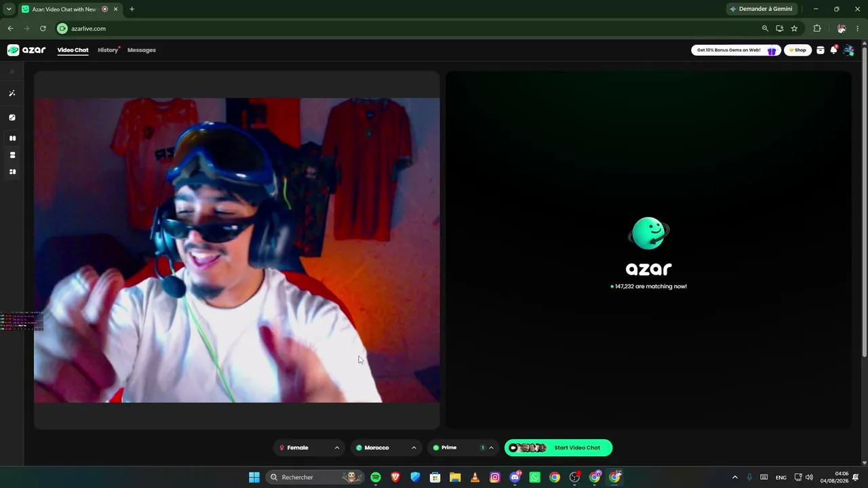868x488 pixels.
Task: Open the zoom magnifier in address bar
Action: 765,28
